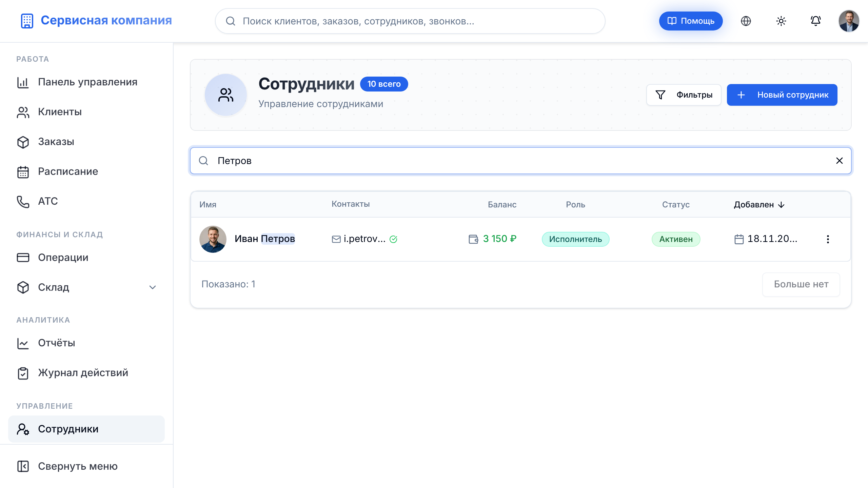The width and height of the screenshot is (868, 488).
Task: Click the Сервисная компания title link
Action: point(106,20)
